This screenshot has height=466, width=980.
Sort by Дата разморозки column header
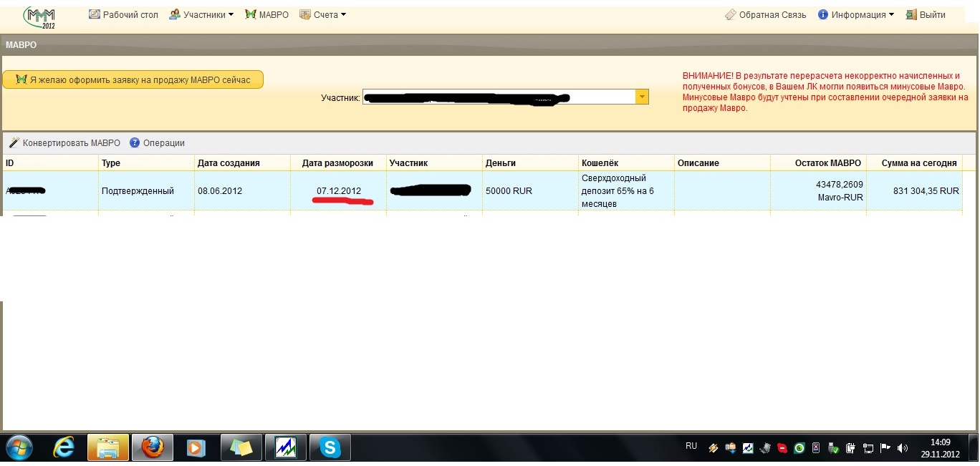pos(338,163)
